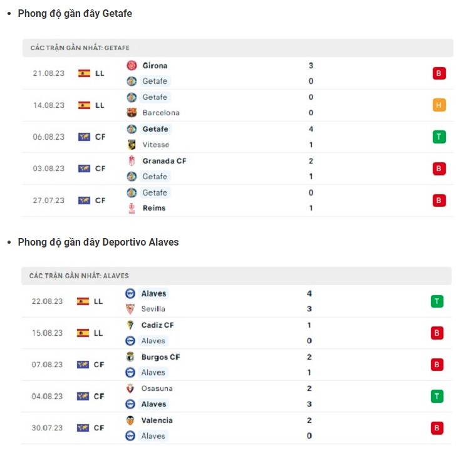Click the Valencia club crest icon
This screenshot has width=476, height=458.
point(130,420)
